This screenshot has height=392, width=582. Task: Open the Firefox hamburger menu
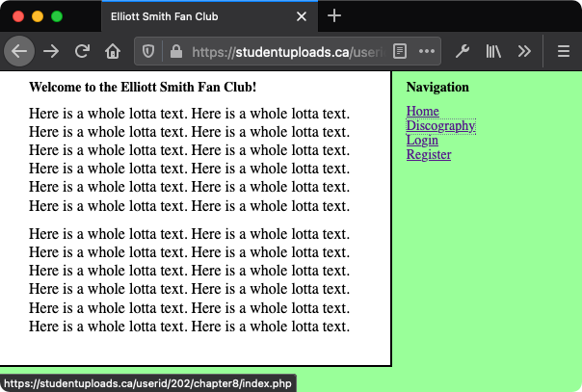coord(564,51)
